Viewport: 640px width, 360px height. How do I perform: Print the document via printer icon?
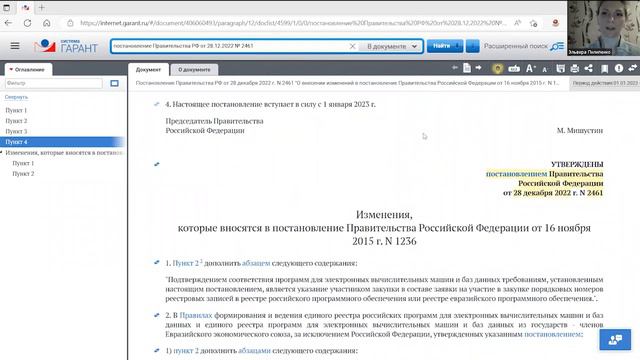coord(574,69)
